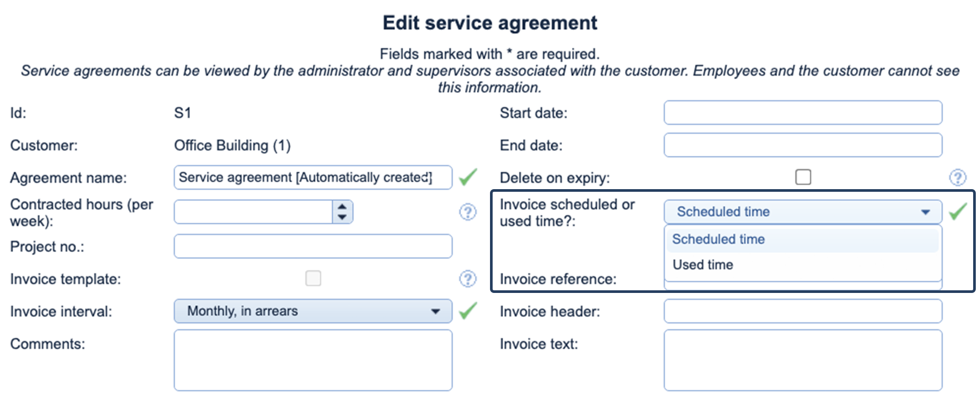This screenshot has width=980, height=402.
Task: Collapse the invoice time dropdown with its arrow
Action: 926,212
